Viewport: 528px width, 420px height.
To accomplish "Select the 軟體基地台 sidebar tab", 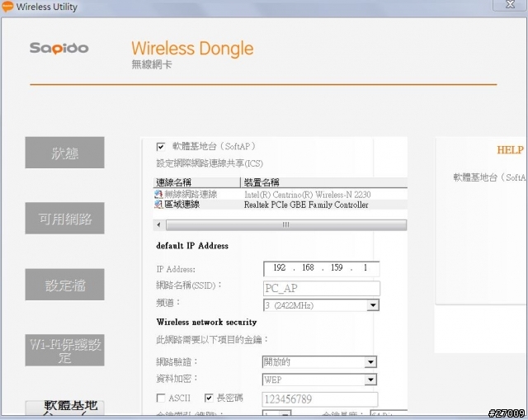I will point(64,408).
